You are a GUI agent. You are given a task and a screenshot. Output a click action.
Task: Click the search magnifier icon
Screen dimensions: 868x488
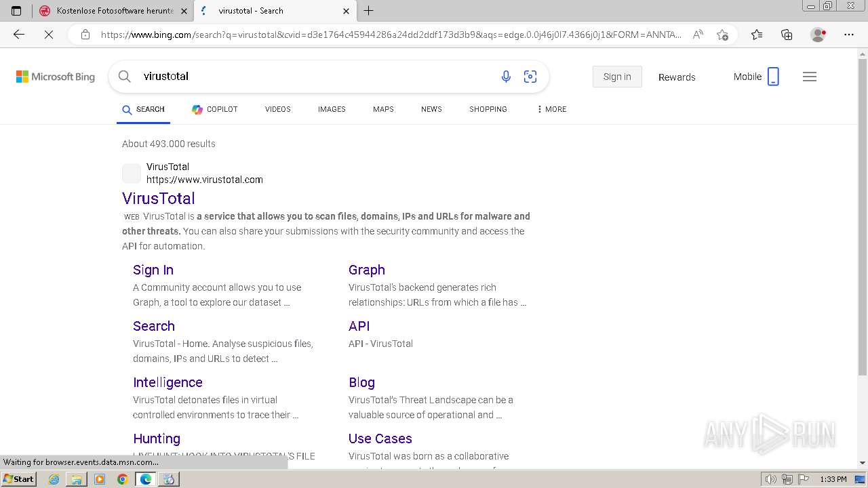[125, 77]
